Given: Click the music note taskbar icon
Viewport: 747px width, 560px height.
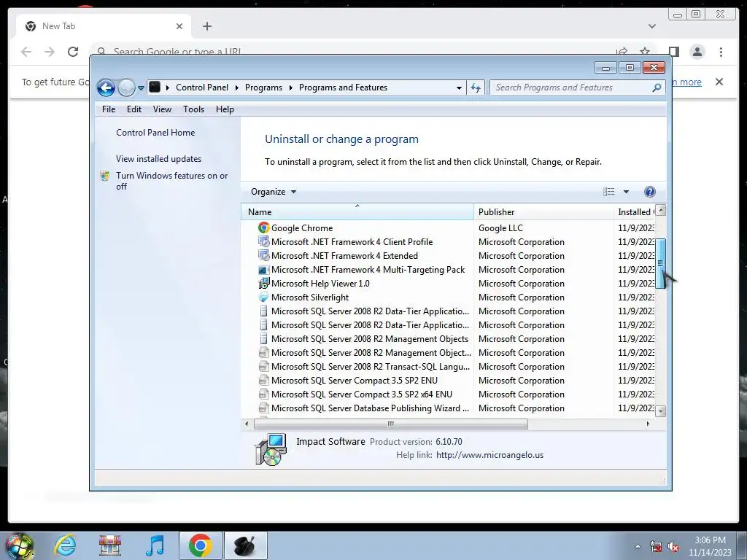Looking at the screenshot, I should [x=155, y=545].
